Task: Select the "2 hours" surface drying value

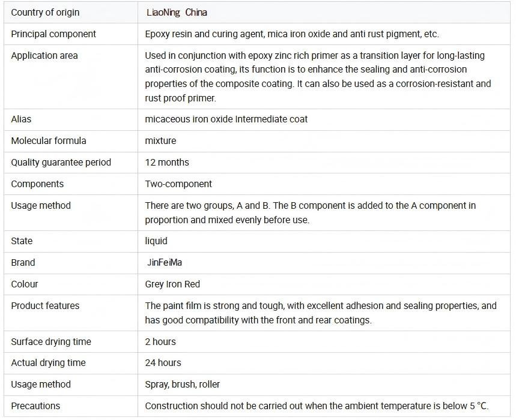Action: coord(160,342)
